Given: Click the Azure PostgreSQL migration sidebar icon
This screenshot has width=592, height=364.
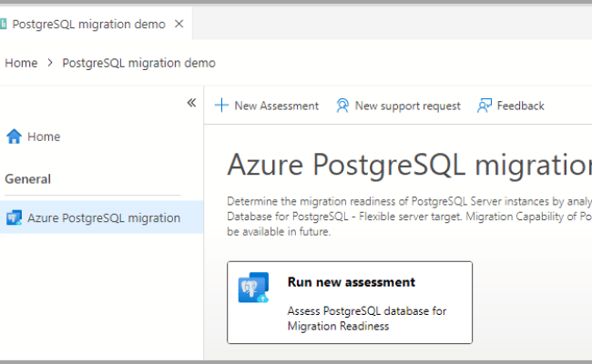Looking at the screenshot, I should 14,217.
